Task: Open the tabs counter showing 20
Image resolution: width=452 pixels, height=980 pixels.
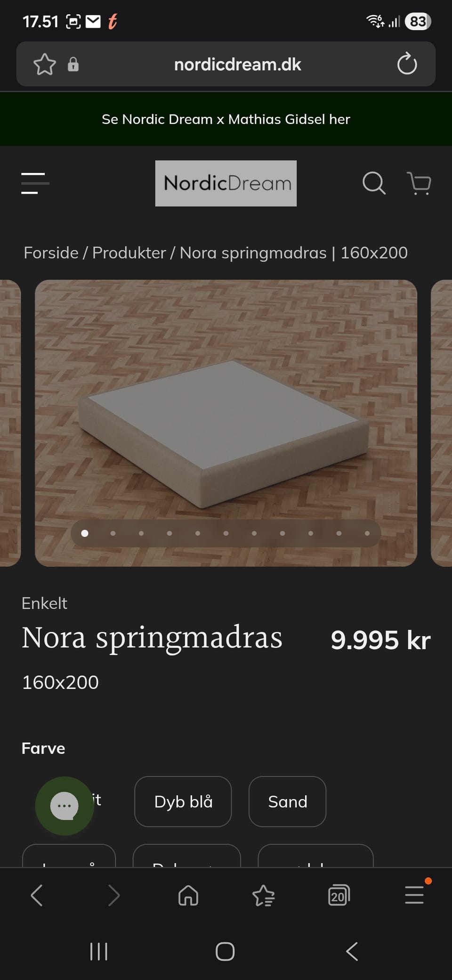Action: coord(339,895)
